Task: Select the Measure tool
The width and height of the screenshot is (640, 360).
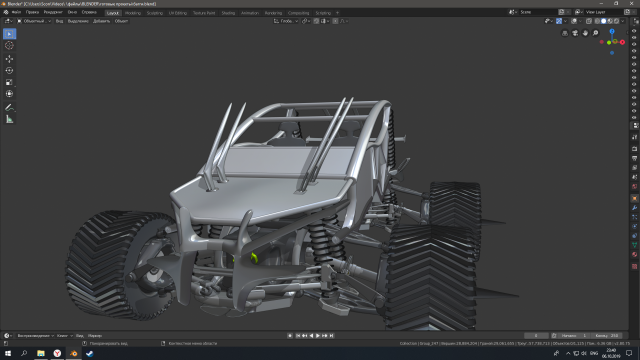Action: [x=9, y=119]
